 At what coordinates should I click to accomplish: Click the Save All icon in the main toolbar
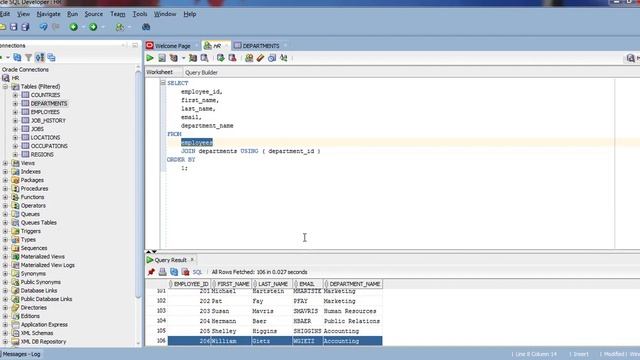pos(25,27)
